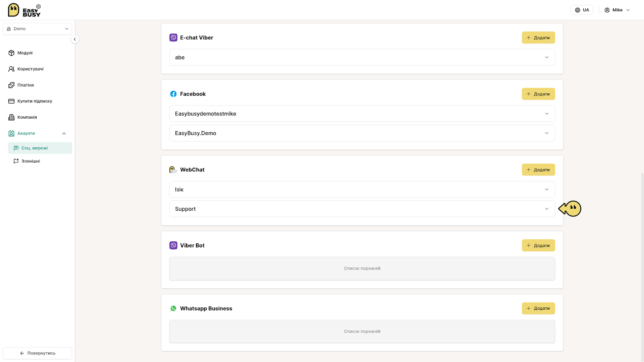Click the user avatar icon beside Mike
Image resolution: width=644 pixels, height=362 pixels.
pyautogui.click(x=607, y=10)
